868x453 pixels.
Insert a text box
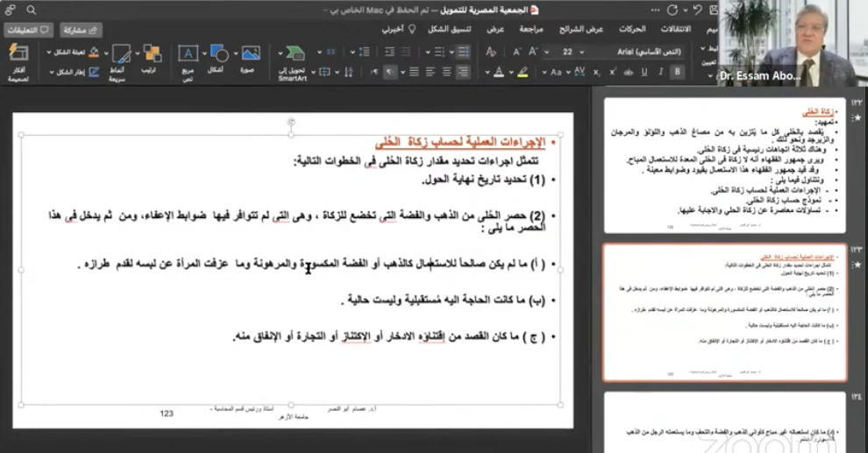click(189, 60)
